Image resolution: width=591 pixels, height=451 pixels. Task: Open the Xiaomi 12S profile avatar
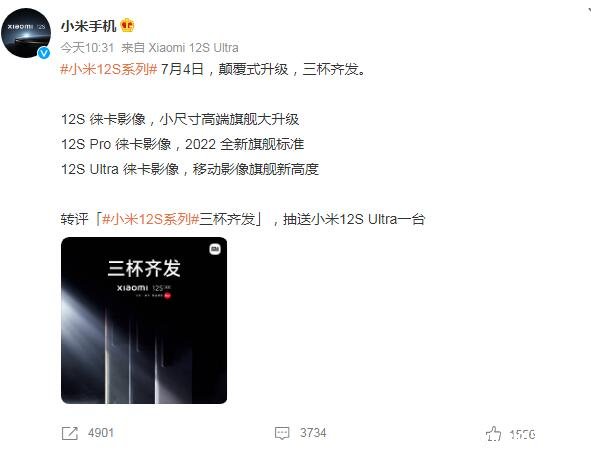(x=26, y=33)
